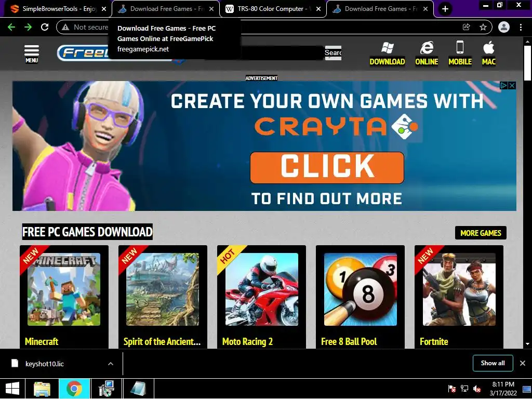532x399 pixels.
Task: Close the downloads bar
Action: [523, 363]
